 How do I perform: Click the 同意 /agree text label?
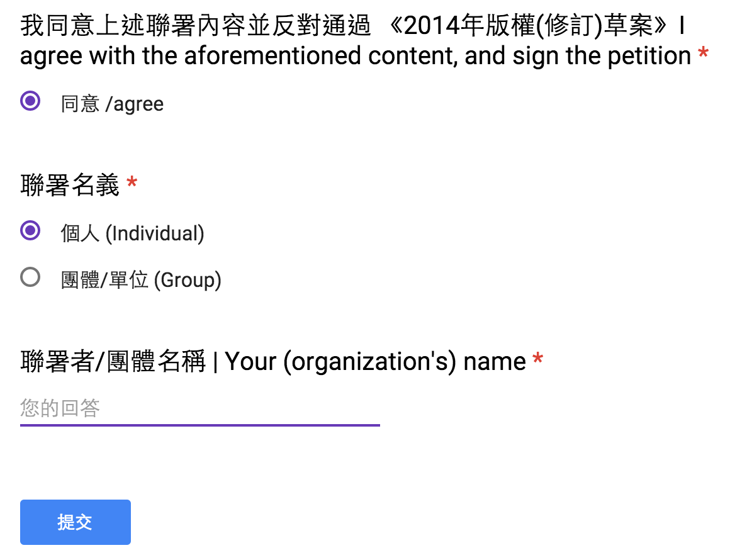[111, 104]
